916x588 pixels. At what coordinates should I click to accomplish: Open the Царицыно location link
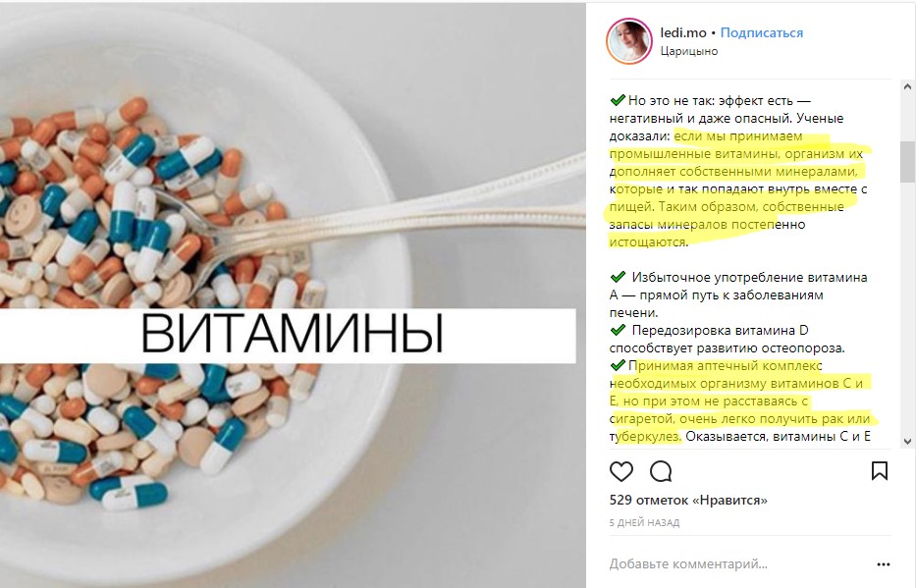coord(689,51)
